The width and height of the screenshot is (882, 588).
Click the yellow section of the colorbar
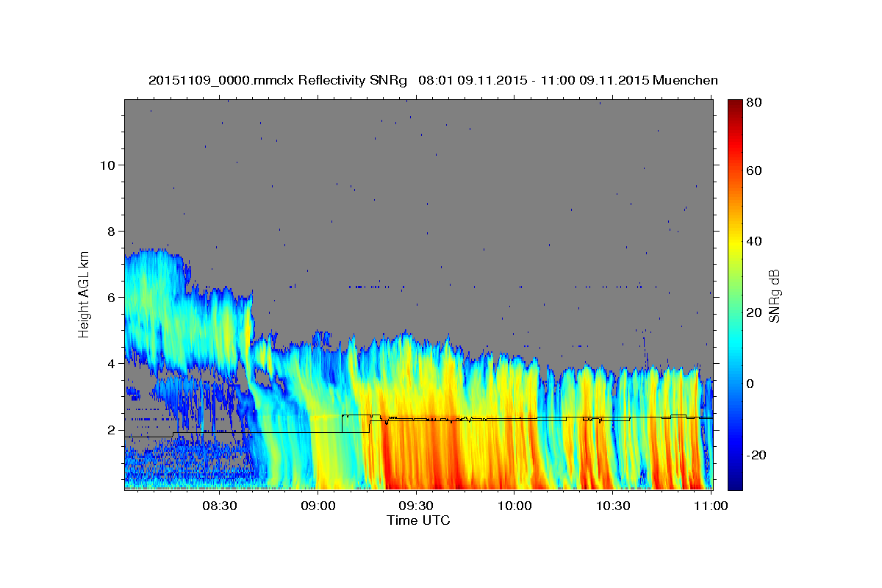point(735,243)
